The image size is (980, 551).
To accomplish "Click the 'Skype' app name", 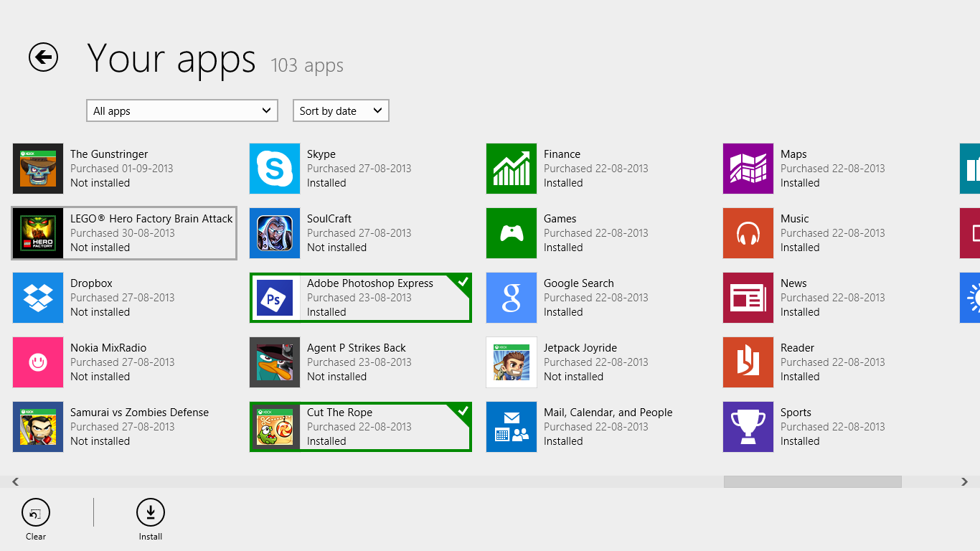I will [321, 154].
